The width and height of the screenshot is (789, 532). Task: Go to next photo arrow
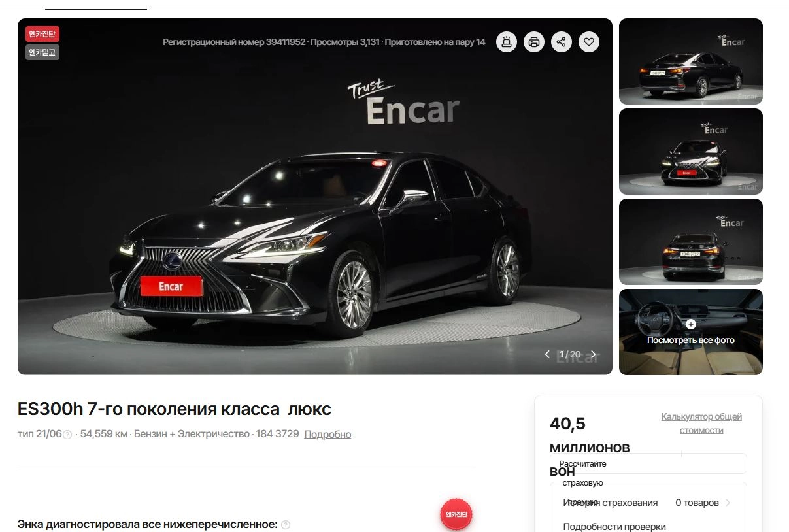coord(594,354)
